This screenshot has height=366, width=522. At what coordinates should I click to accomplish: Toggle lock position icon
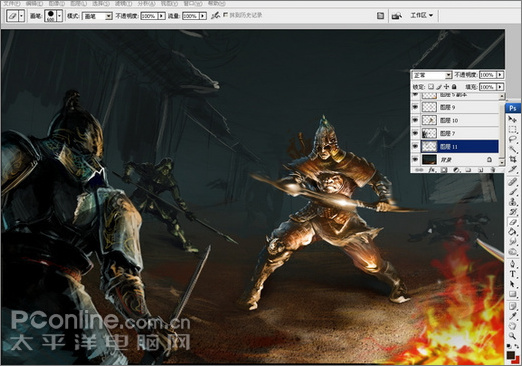tap(447, 87)
